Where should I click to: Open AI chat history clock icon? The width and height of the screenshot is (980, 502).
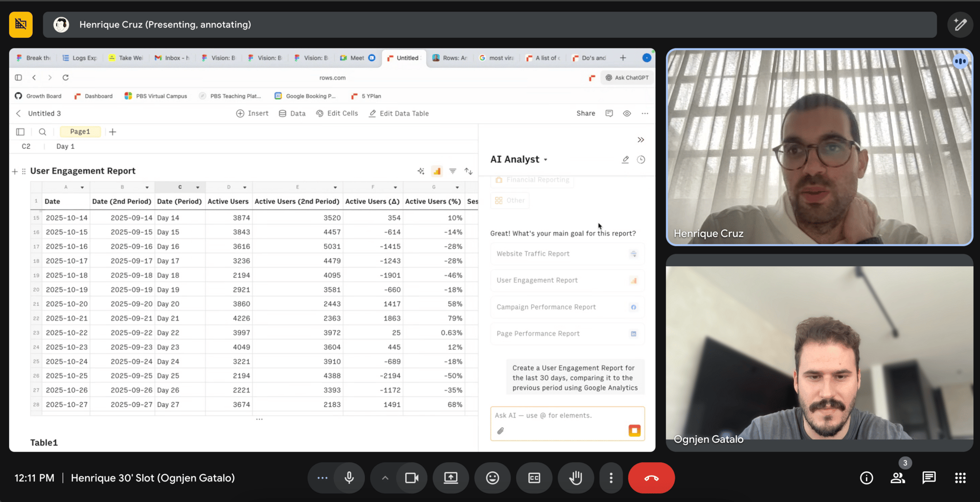641,160
